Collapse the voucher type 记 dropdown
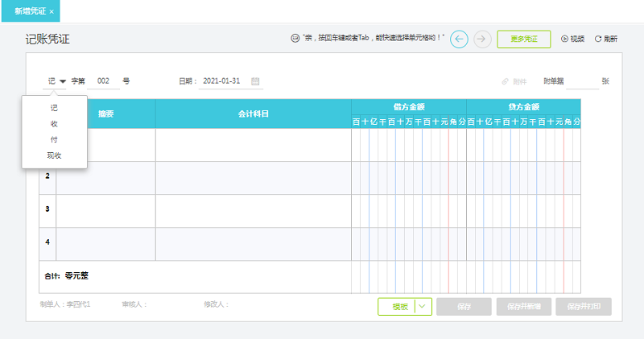The image size is (644, 339). tap(63, 81)
